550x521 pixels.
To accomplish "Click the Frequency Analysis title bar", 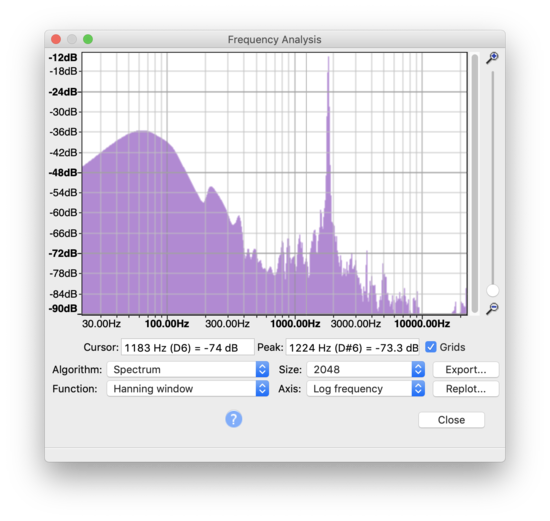I will [275, 39].
